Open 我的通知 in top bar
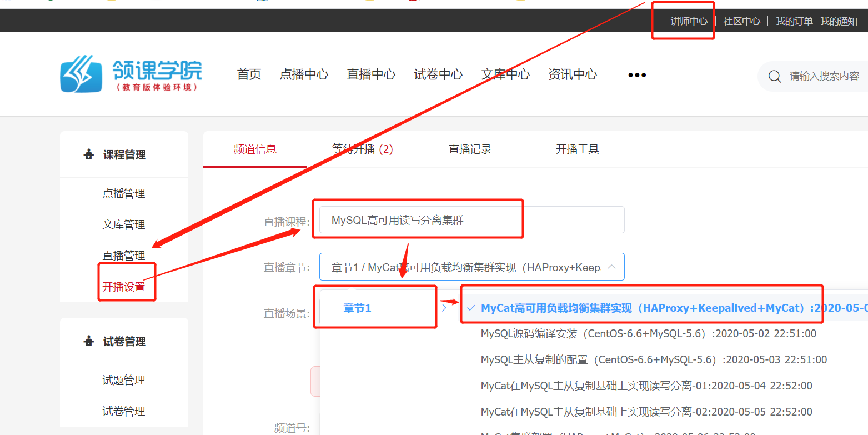Viewport: 868px width, 435px height. coord(839,21)
